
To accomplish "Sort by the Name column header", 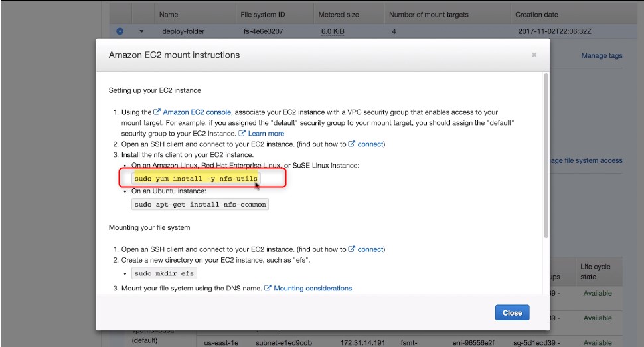I will (169, 15).
